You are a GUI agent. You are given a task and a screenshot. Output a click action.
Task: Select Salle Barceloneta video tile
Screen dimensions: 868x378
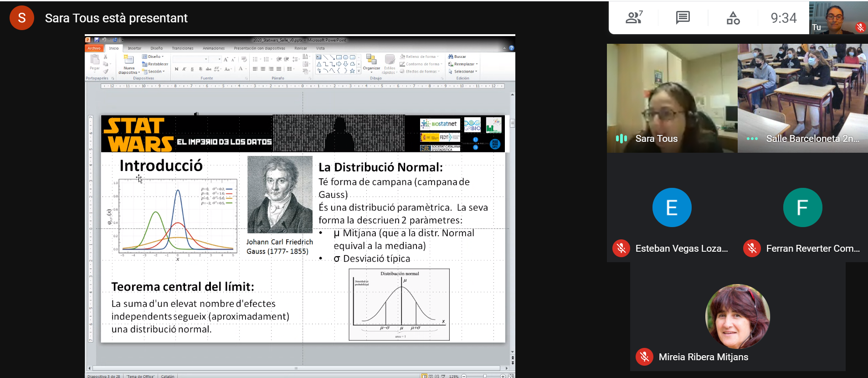(x=803, y=98)
